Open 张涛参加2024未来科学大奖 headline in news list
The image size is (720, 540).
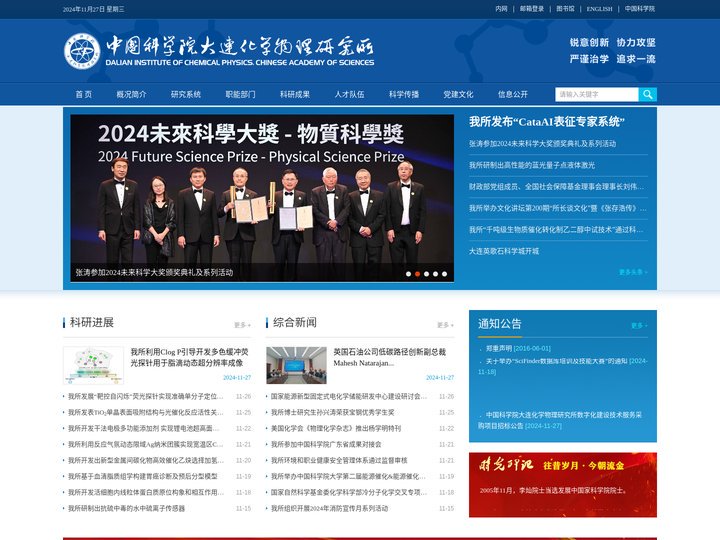542,144
